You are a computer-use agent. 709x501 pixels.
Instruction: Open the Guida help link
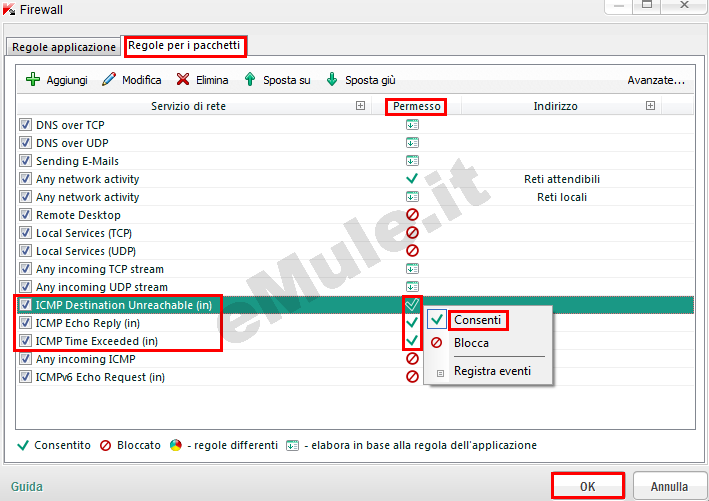[x=27, y=487]
